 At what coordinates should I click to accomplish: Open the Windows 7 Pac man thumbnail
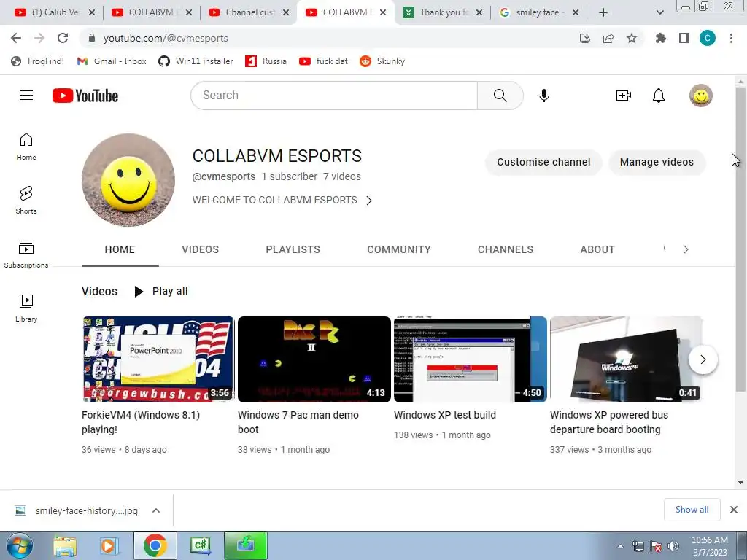pyautogui.click(x=314, y=359)
